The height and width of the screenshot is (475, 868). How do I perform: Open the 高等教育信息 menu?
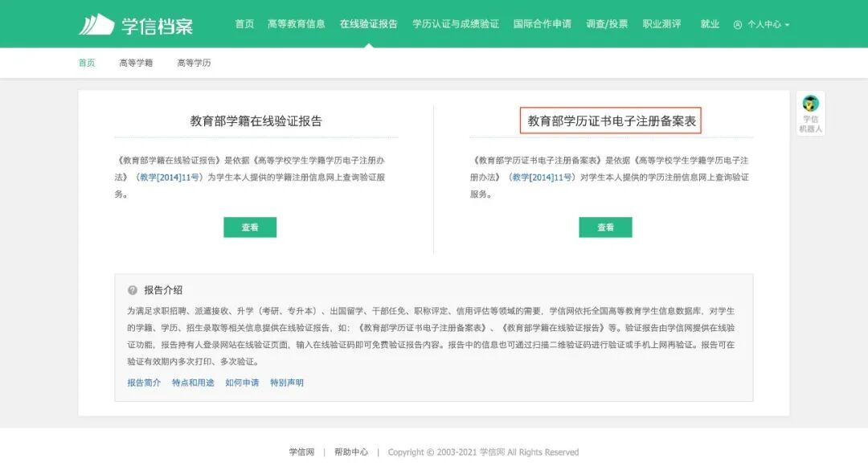coord(296,24)
